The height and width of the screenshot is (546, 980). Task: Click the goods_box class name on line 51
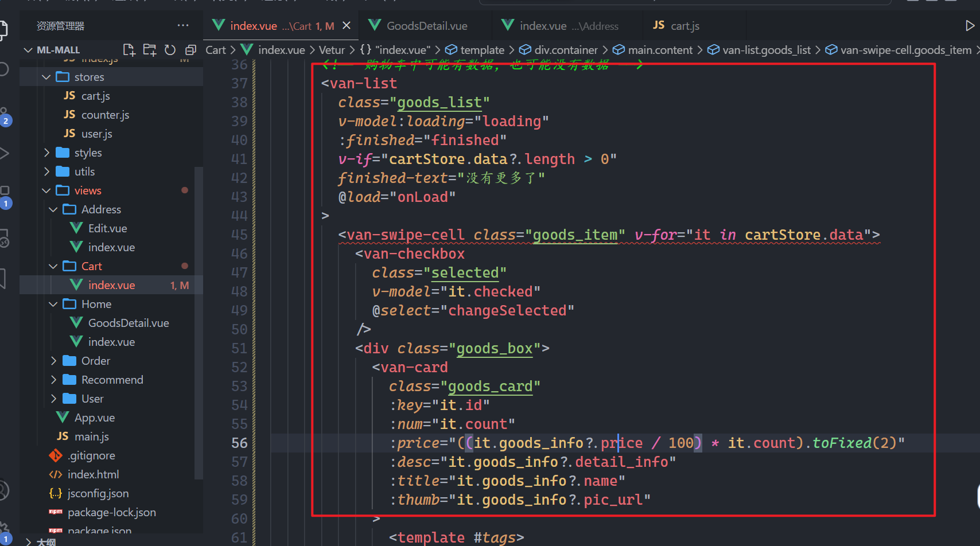(x=495, y=348)
